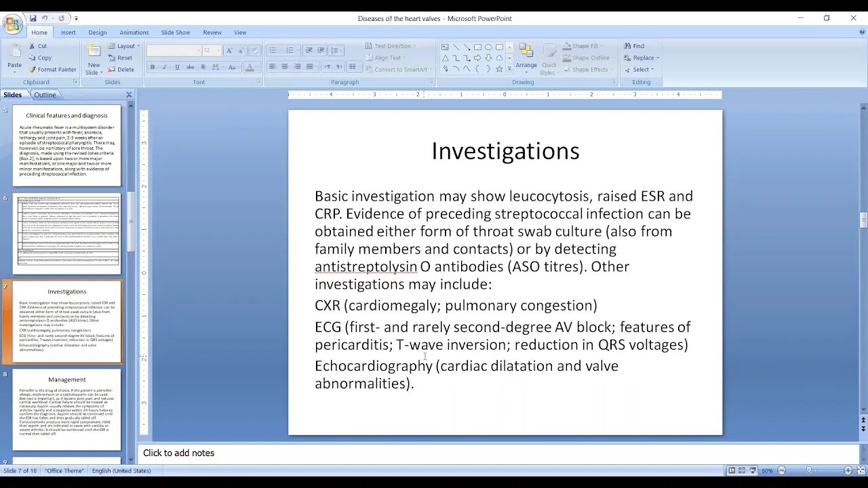Viewport: 868px width, 488px height.
Task: Switch to the Outline pane tab
Action: click(45, 95)
